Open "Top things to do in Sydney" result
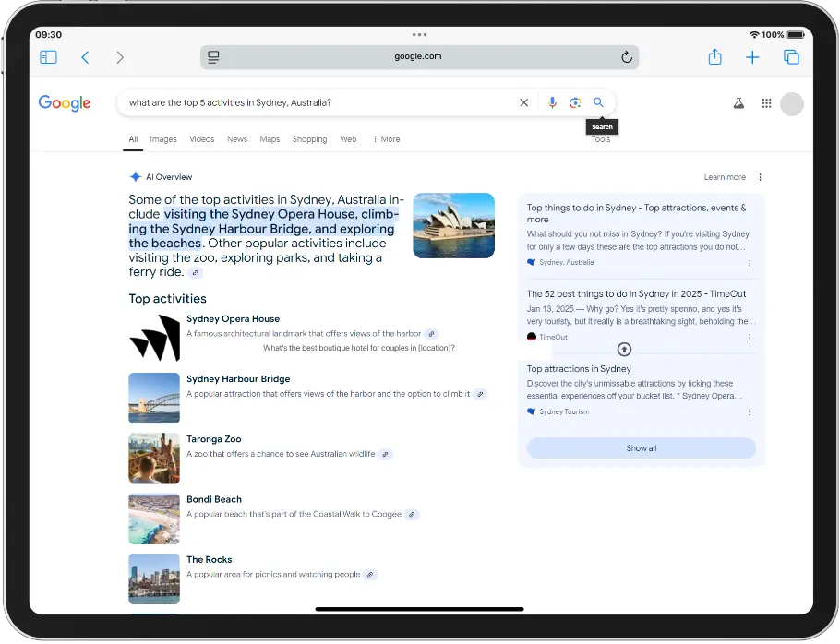The image size is (840, 644). (x=636, y=214)
